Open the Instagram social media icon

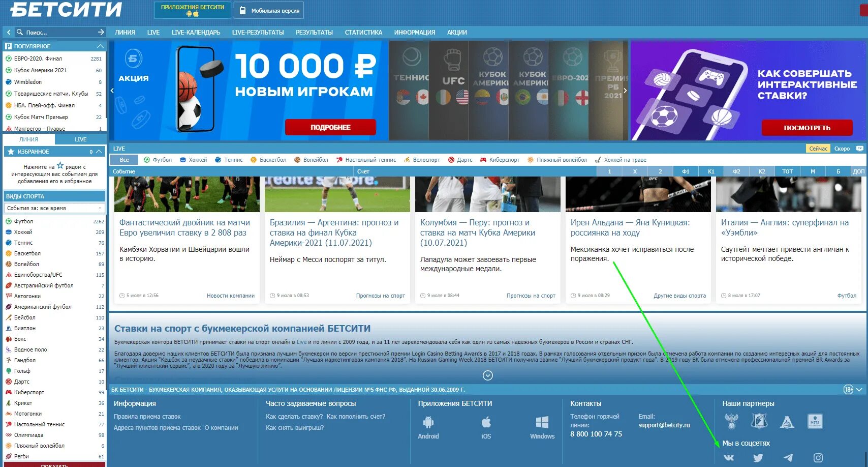(818, 458)
